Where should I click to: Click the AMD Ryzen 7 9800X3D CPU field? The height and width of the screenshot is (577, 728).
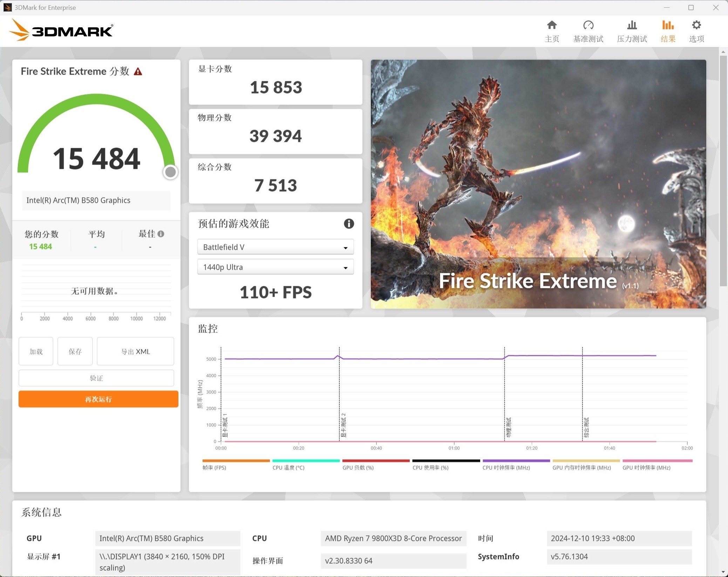pos(393,538)
